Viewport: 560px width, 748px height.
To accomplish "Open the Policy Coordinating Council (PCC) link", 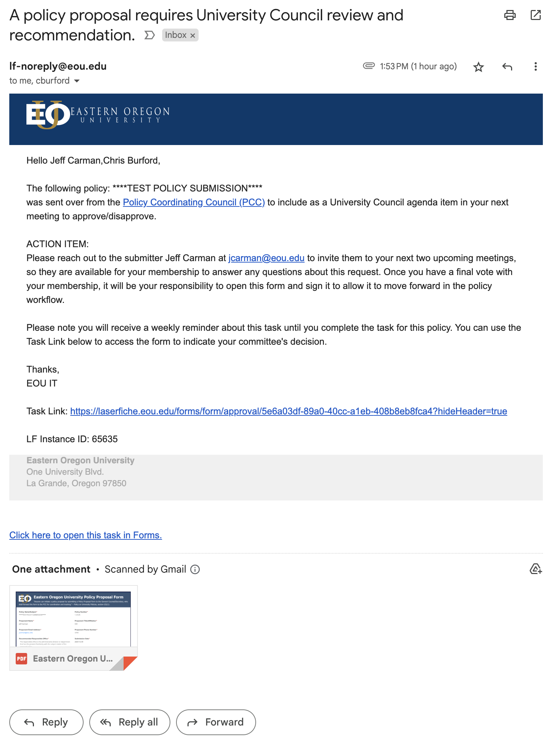I will [194, 202].
